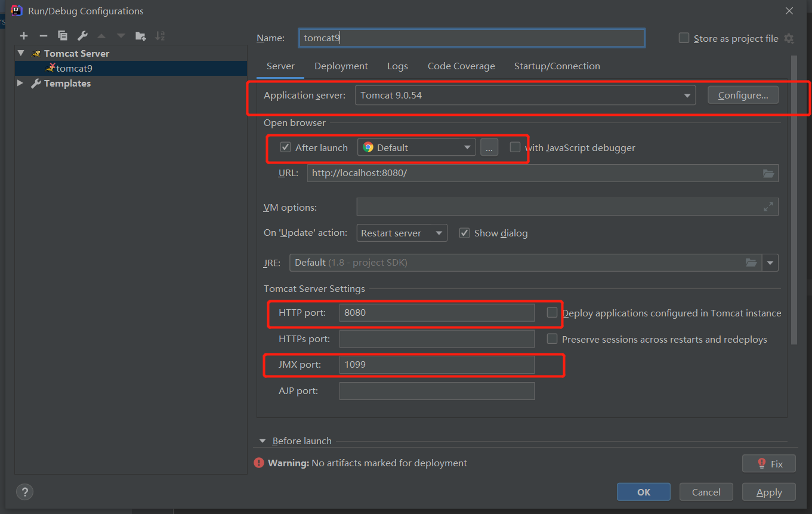
Task: Click the Remove Configuration minus icon
Action: click(43, 36)
